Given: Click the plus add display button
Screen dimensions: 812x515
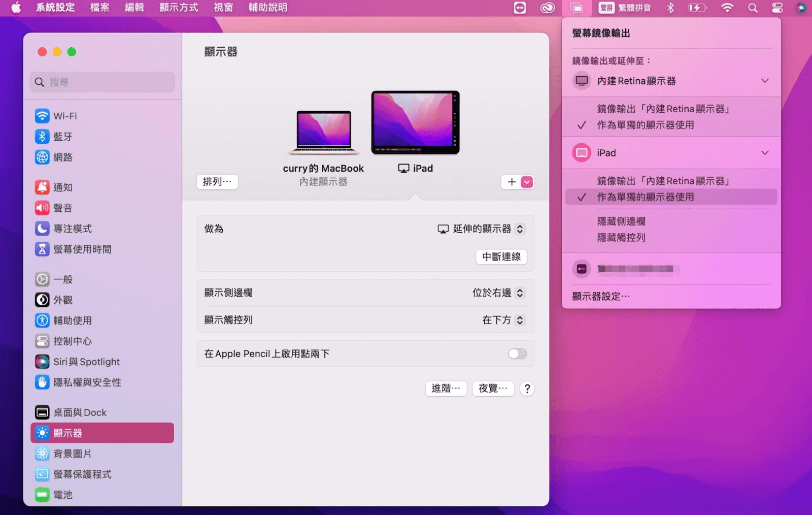Looking at the screenshot, I should (x=512, y=182).
